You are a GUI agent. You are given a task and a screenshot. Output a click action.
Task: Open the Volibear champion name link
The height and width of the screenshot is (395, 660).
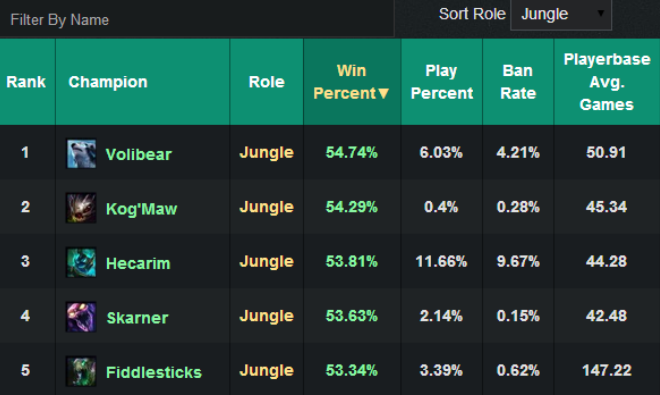pyautogui.click(x=138, y=155)
